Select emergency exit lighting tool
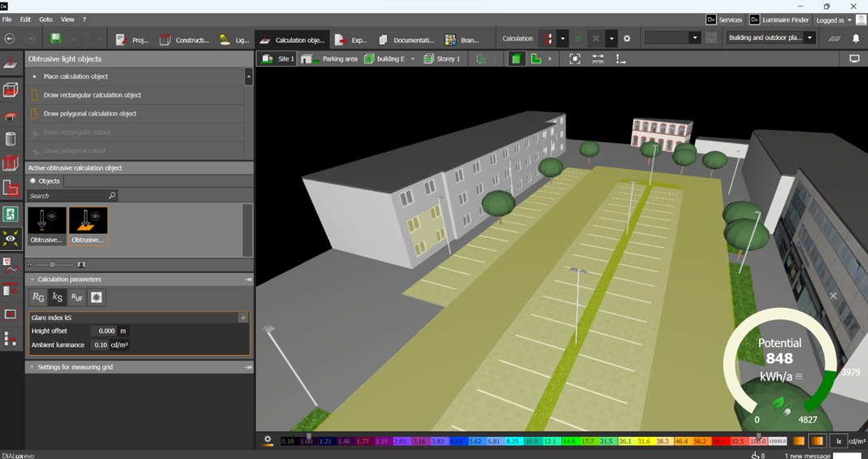 11,214
